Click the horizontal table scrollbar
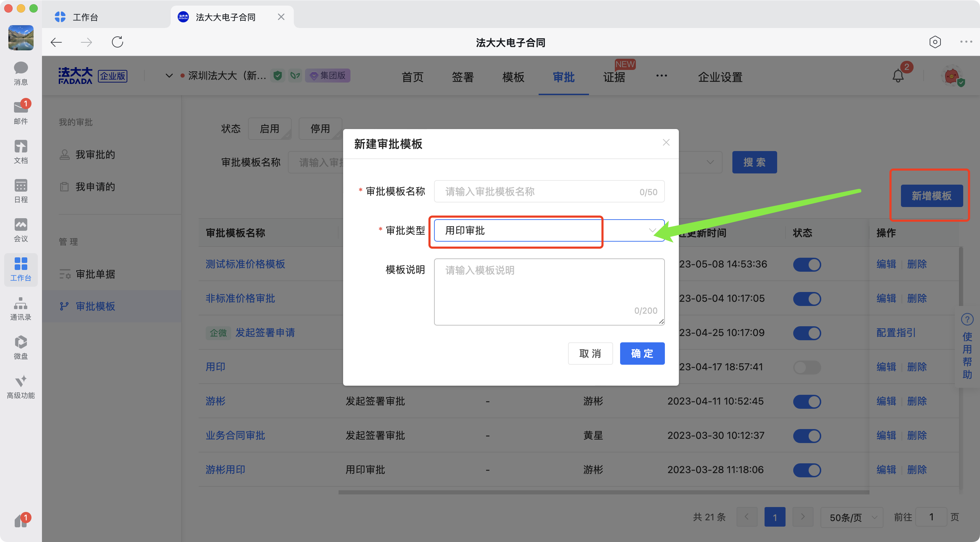 click(603, 492)
